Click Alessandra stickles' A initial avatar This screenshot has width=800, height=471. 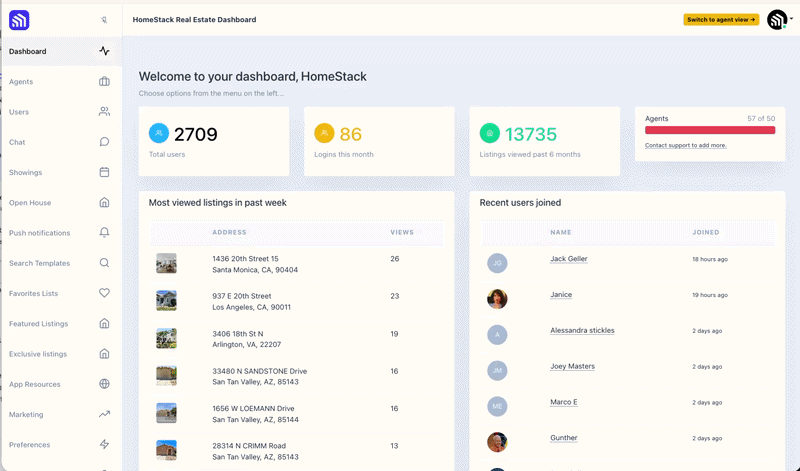[497, 335]
